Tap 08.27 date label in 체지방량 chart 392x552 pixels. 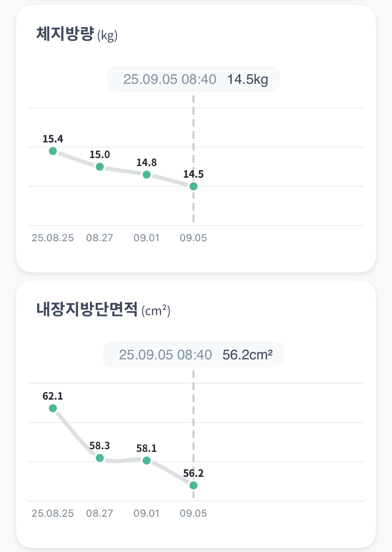point(100,238)
